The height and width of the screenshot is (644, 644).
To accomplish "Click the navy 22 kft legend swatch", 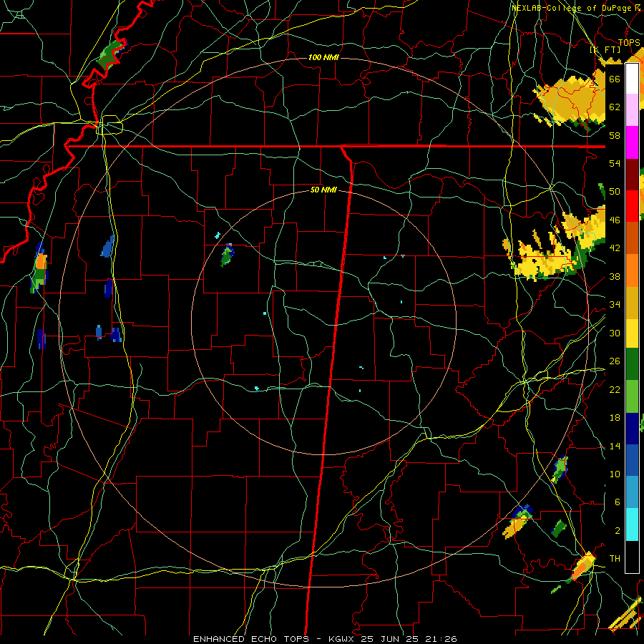I will point(632,429).
